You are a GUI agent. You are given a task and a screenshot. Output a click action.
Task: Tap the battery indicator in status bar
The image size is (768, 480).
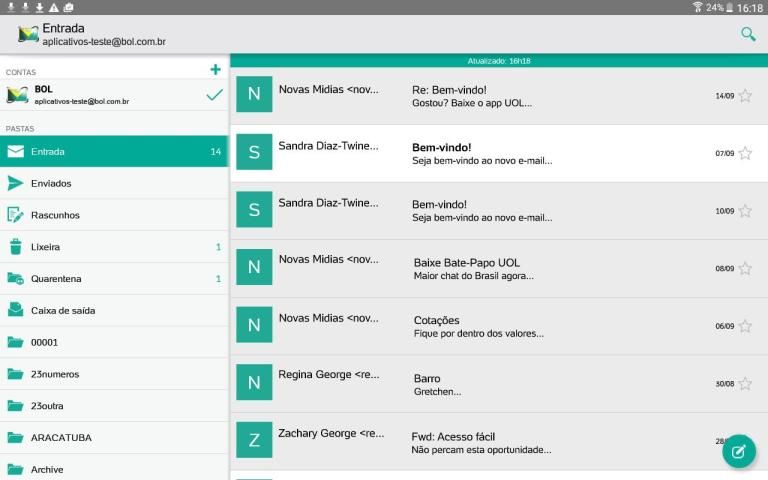tap(729, 7)
